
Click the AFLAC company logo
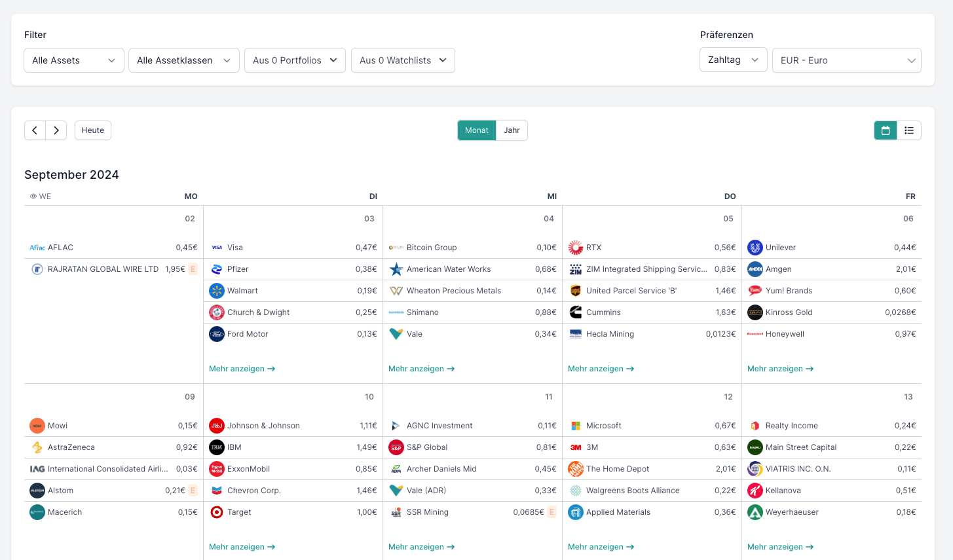(37, 248)
